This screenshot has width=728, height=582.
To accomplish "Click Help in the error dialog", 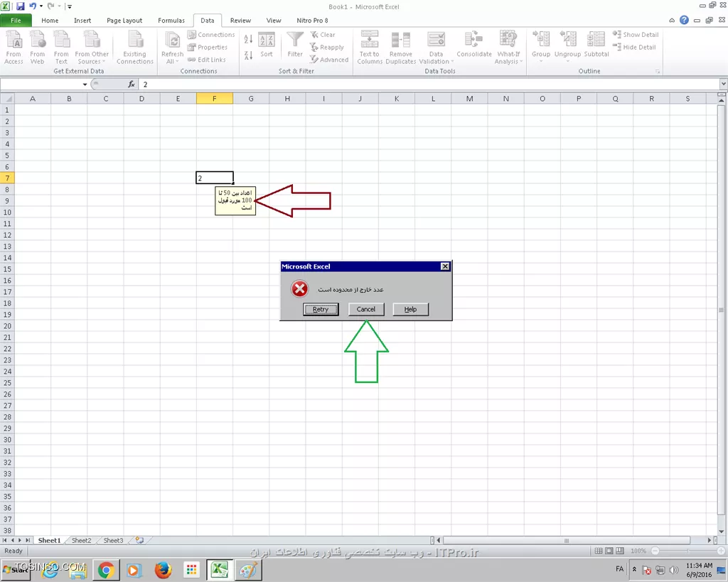I will [410, 309].
